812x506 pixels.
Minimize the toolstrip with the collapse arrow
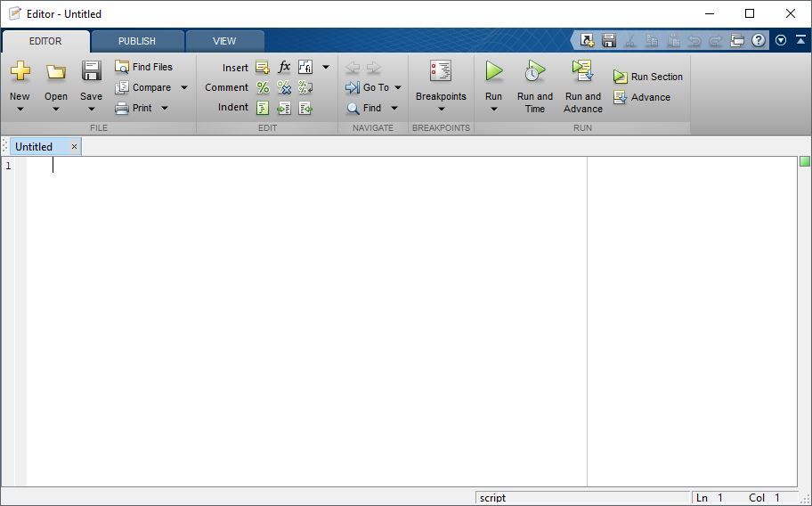coord(800,40)
